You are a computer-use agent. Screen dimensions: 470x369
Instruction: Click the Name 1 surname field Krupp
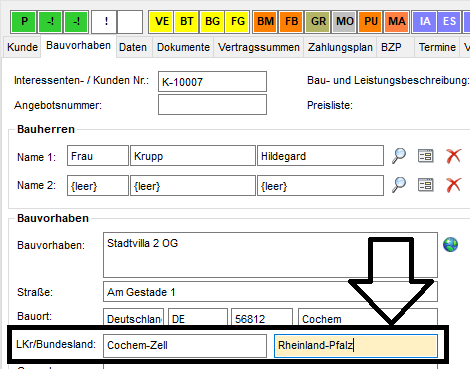[193, 156]
